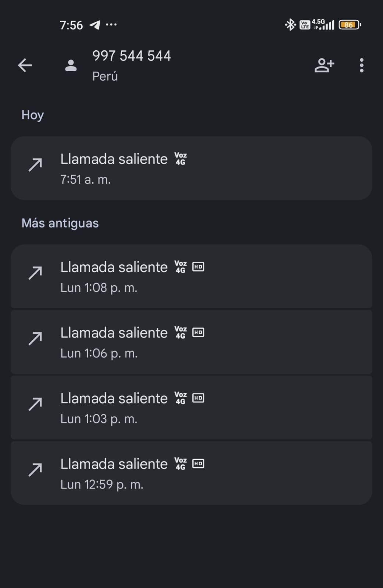Image resolution: width=383 pixels, height=588 pixels.
Task: Tap outgoing arrow icon on 1:08 call
Action: point(35,273)
